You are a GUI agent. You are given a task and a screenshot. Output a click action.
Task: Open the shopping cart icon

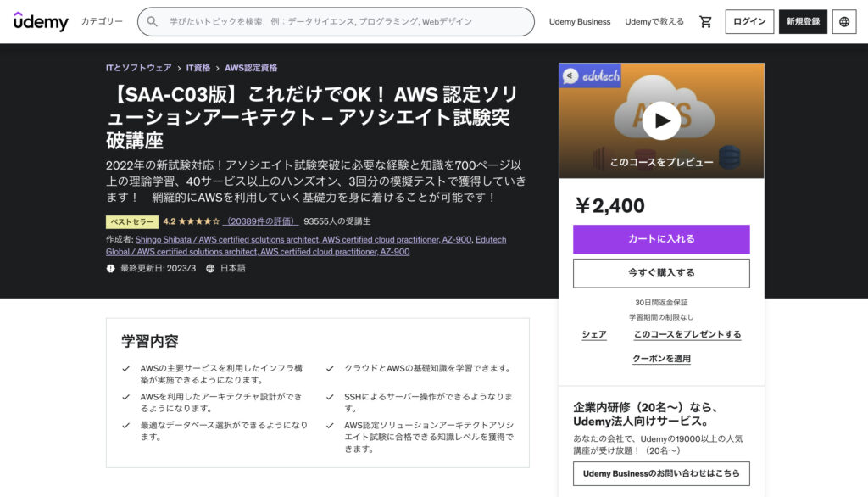point(705,21)
